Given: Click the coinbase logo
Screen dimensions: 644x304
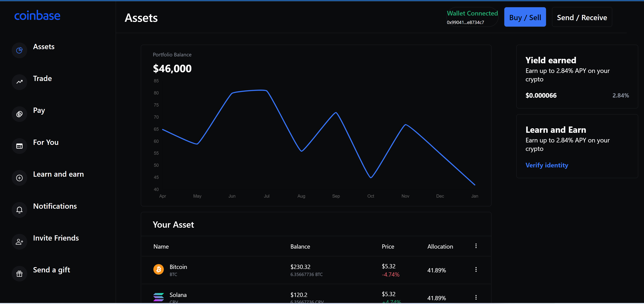Looking at the screenshot, I should [x=37, y=16].
